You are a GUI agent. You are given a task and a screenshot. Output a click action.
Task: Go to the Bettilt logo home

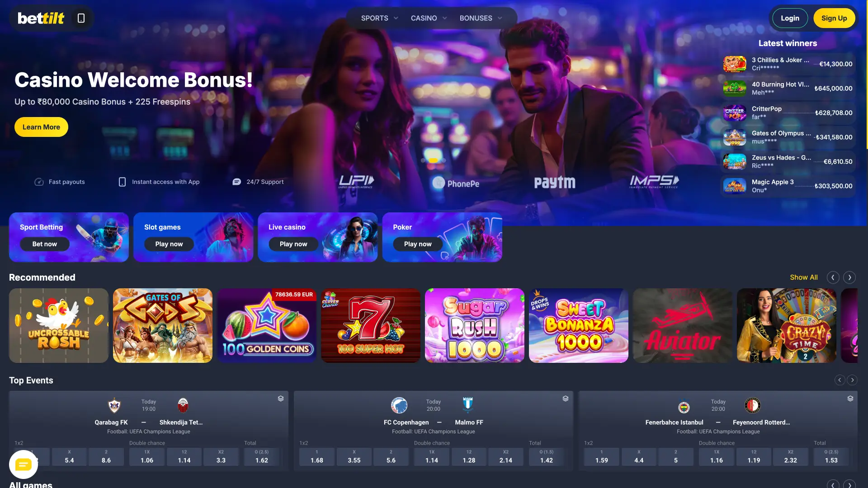pos(41,18)
